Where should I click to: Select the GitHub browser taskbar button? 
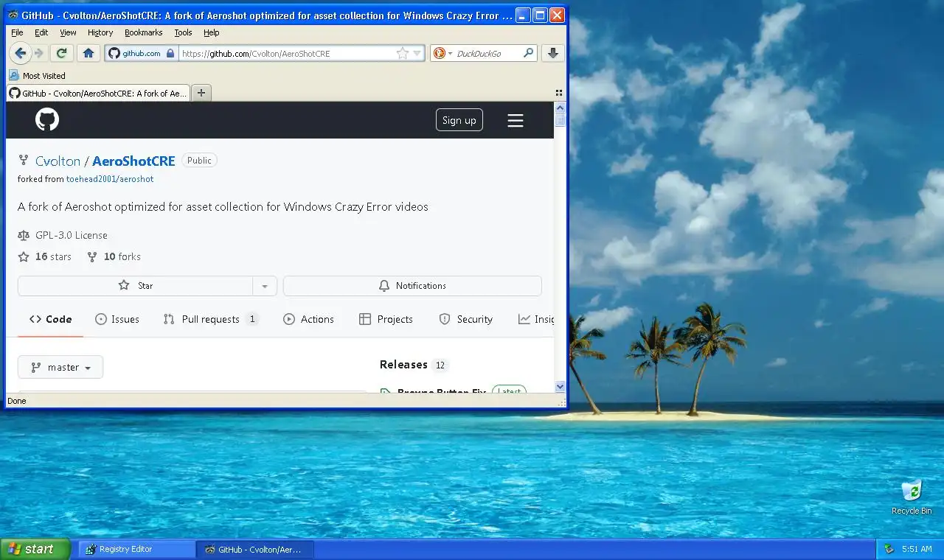[254, 549]
